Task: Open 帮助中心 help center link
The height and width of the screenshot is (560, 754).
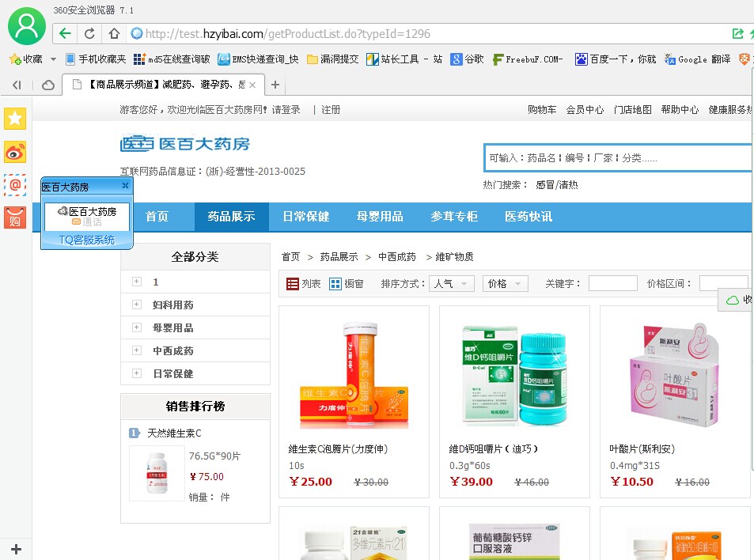Action: pyautogui.click(x=680, y=110)
